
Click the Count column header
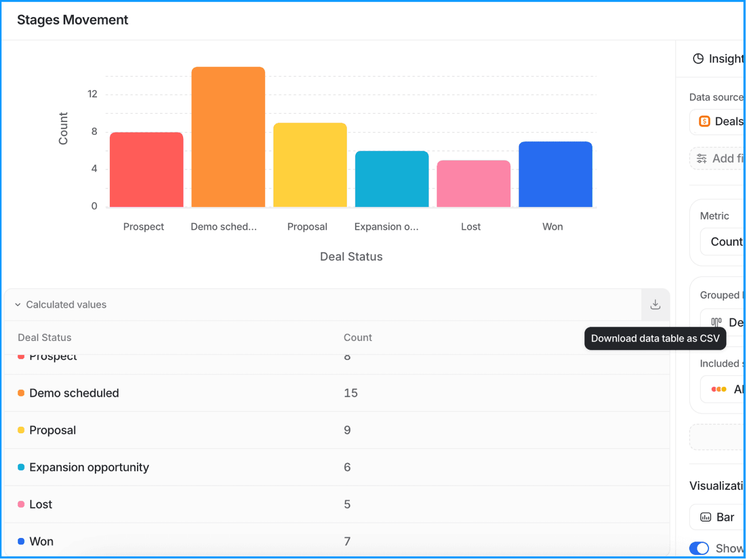(358, 337)
